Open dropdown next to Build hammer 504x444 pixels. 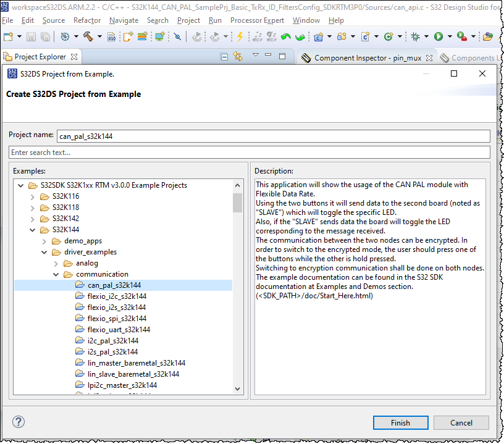(99, 36)
